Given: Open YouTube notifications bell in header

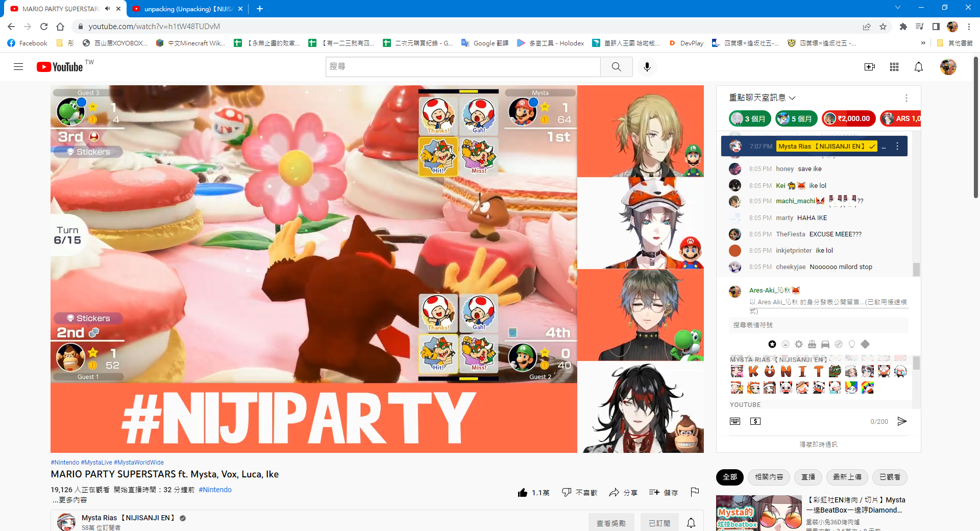Looking at the screenshot, I should [x=919, y=67].
